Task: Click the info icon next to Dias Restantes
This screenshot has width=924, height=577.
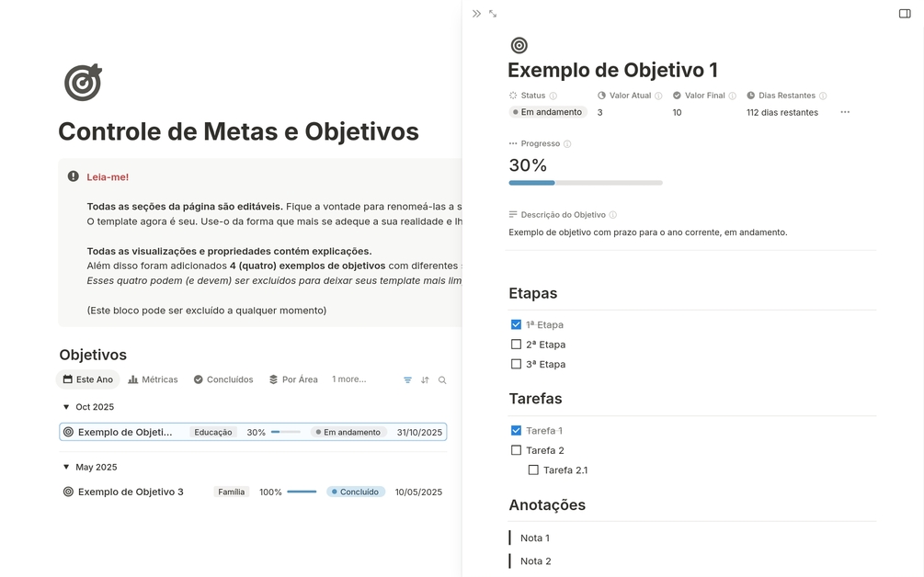Action: pos(823,96)
